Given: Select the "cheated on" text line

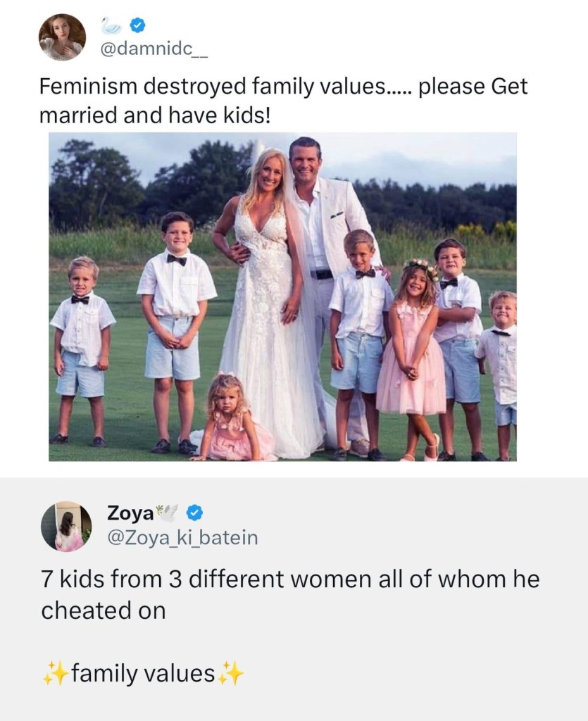Looking at the screenshot, I should click(103, 610).
